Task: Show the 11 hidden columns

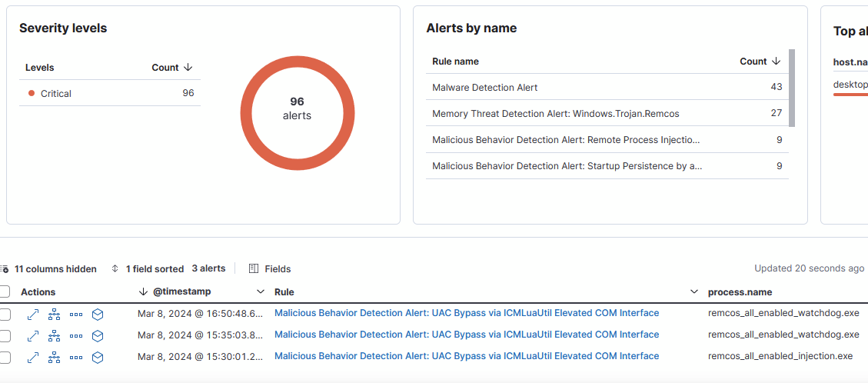Action: coord(49,269)
